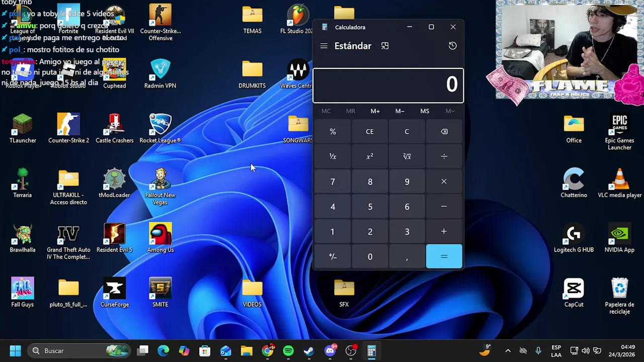Viewport: 644px width, 362px height.
Task: Open the calculator navigation hamburger menu
Action: coord(324,46)
